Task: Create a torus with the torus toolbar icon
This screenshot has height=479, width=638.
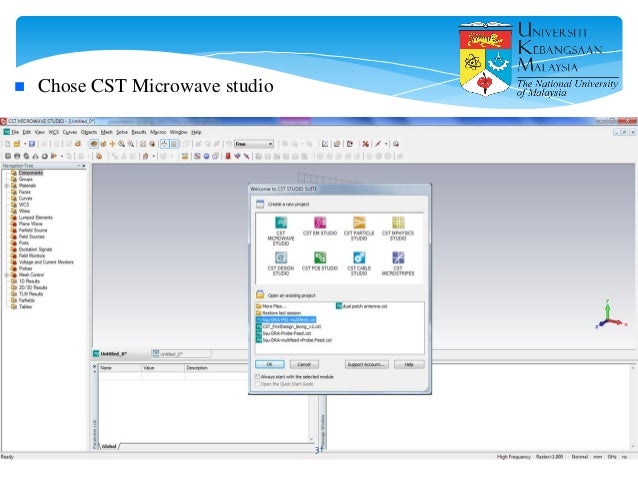Action: (x=44, y=156)
